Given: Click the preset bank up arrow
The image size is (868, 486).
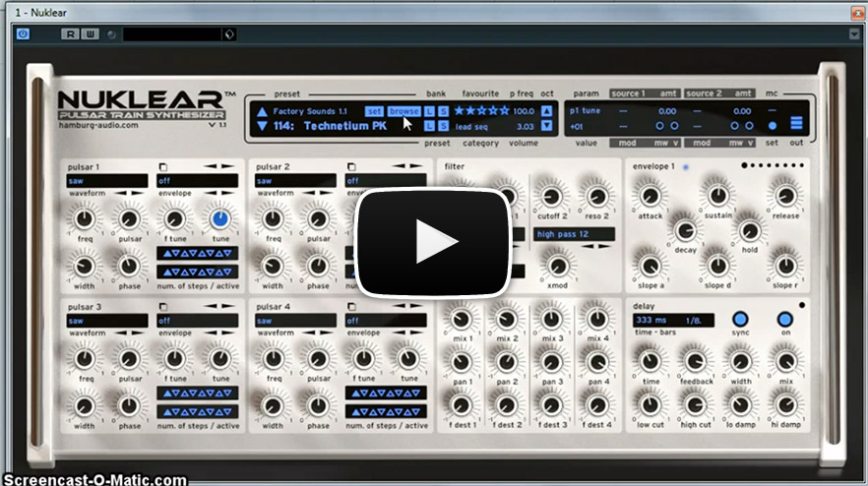Looking at the screenshot, I should pyautogui.click(x=262, y=111).
